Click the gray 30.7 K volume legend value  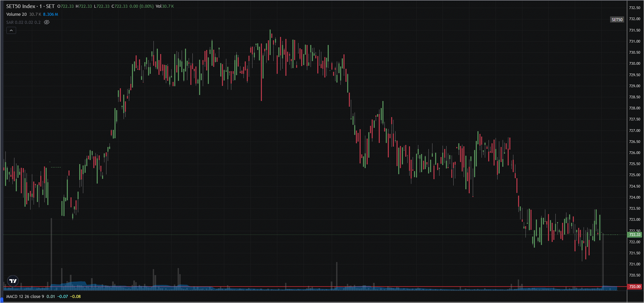[35, 14]
